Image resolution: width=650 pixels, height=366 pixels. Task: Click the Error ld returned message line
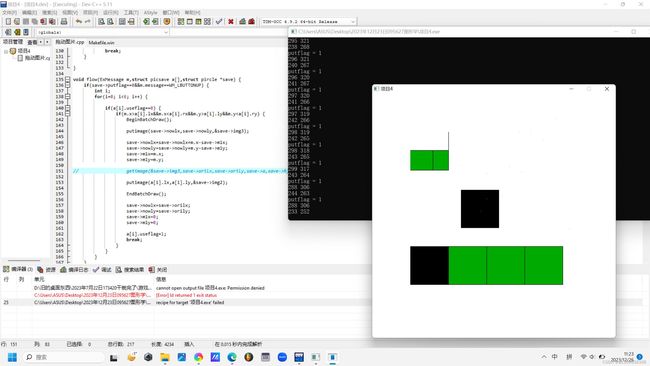click(186, 295)
